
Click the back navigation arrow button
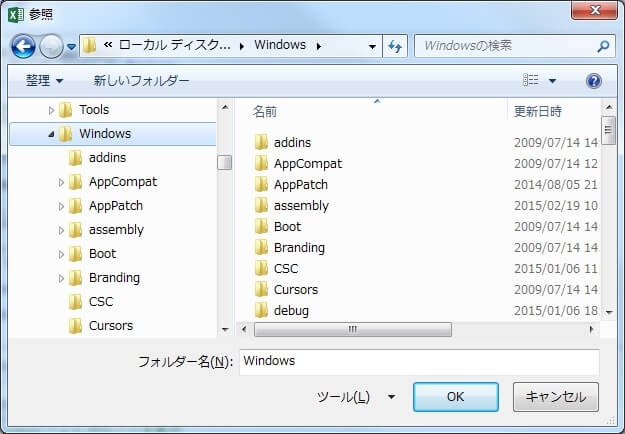tap(24, 46)
